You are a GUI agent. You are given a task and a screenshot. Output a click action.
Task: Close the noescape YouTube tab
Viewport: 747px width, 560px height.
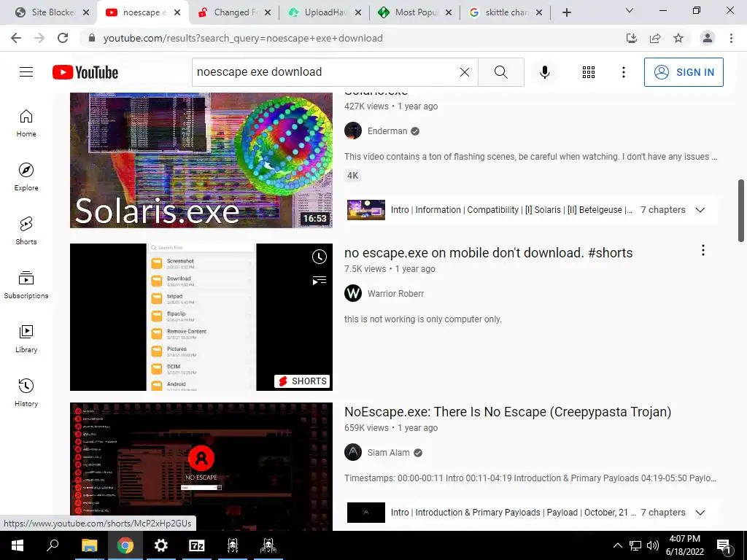177,12
